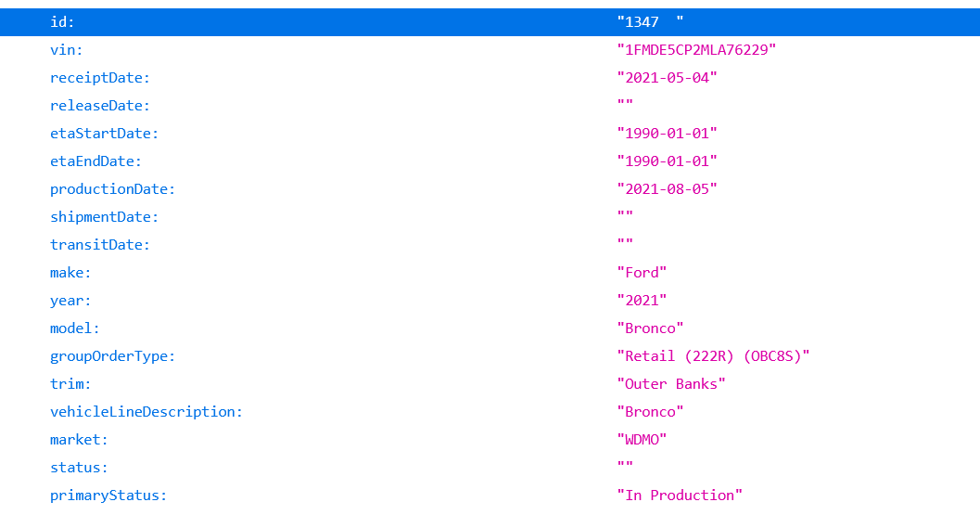This screenshot has height=515, width=980.
Task: Select the vin value "1FMDE5CP2MLA76229"
Action: (696, 50)
